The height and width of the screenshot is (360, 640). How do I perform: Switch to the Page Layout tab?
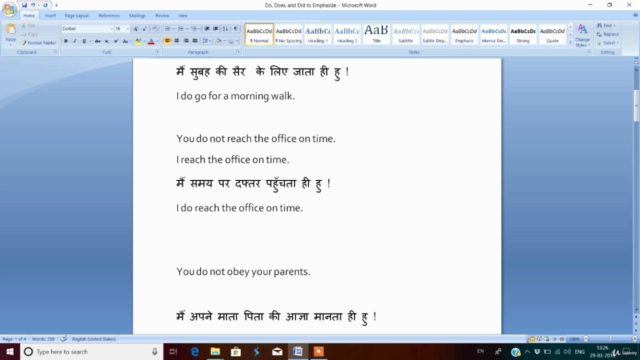[x=76, y=16]
